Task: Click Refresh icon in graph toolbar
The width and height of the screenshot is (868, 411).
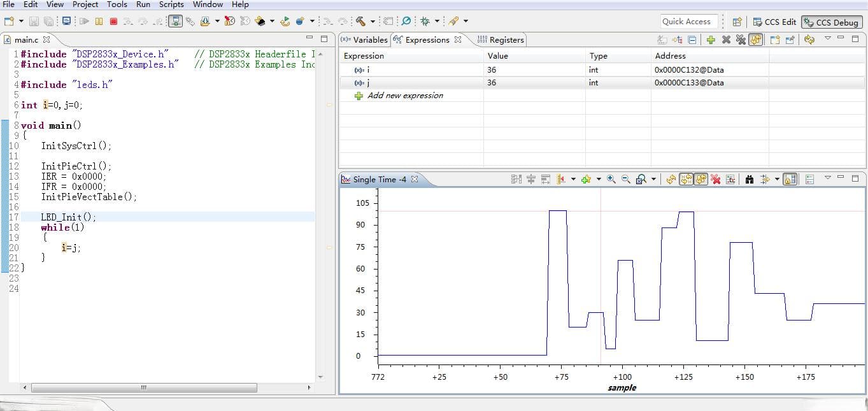Action: click(x=671, y=179)
